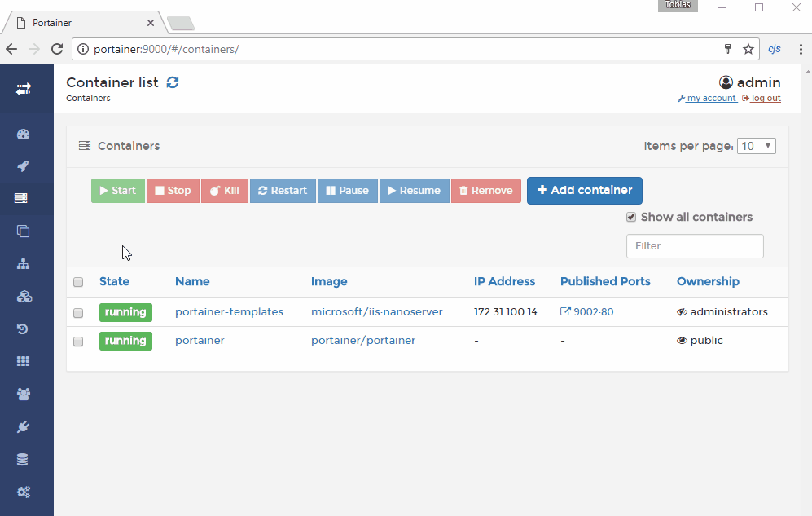Open Settings via the cogs sidebar icon
The width and height of the screenshot is (812, 516).
coord(23,492)
